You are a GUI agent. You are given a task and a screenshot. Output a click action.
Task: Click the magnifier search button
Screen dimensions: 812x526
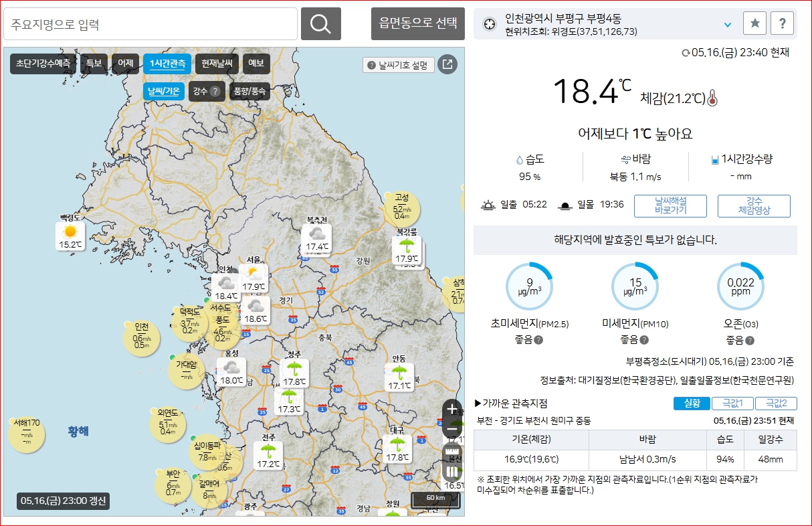point(321,24)
